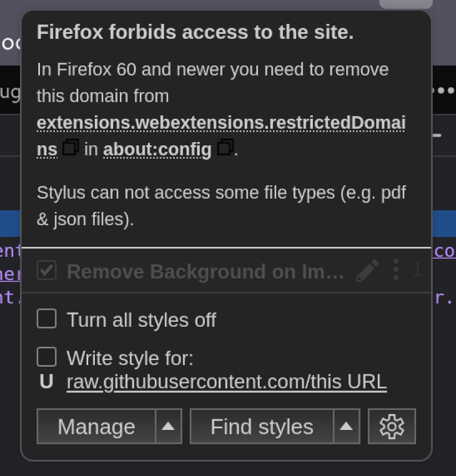Open the raw.githubusercontent.com/this URL link

click(226, 382)
